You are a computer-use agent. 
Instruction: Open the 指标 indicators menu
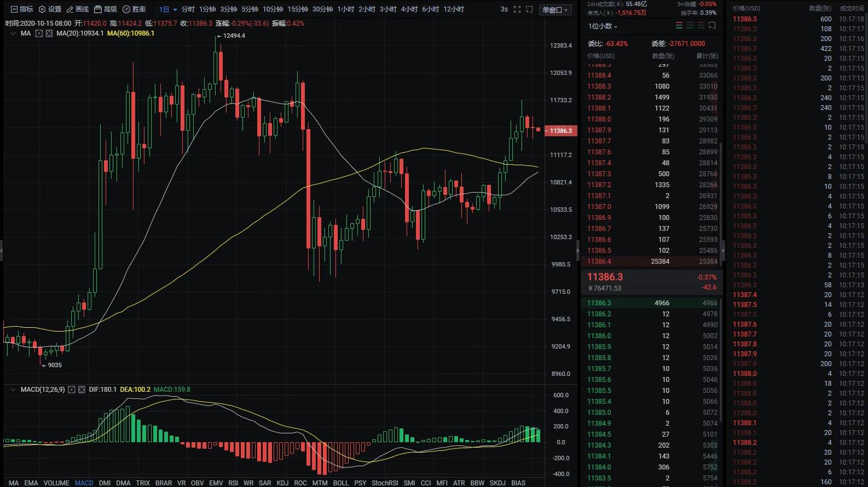coord(22,9)
